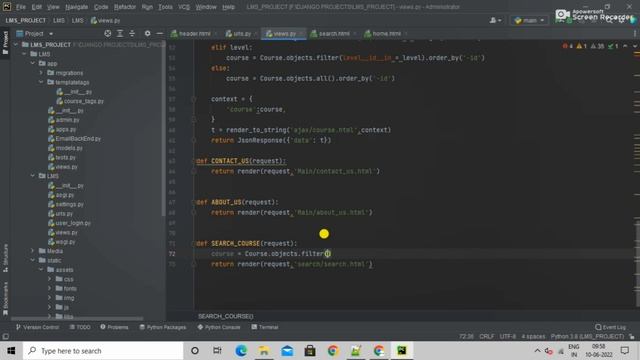
Task: Open the Cortana circle icon
Action: [x=195, y=351]
